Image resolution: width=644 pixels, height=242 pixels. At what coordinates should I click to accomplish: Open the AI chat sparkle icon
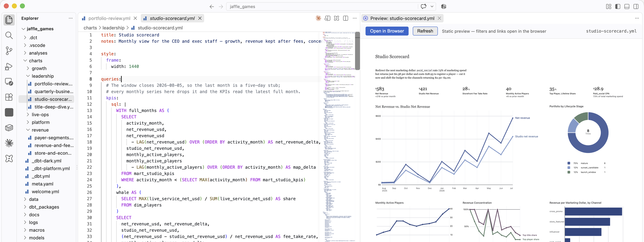pos(424,6)
